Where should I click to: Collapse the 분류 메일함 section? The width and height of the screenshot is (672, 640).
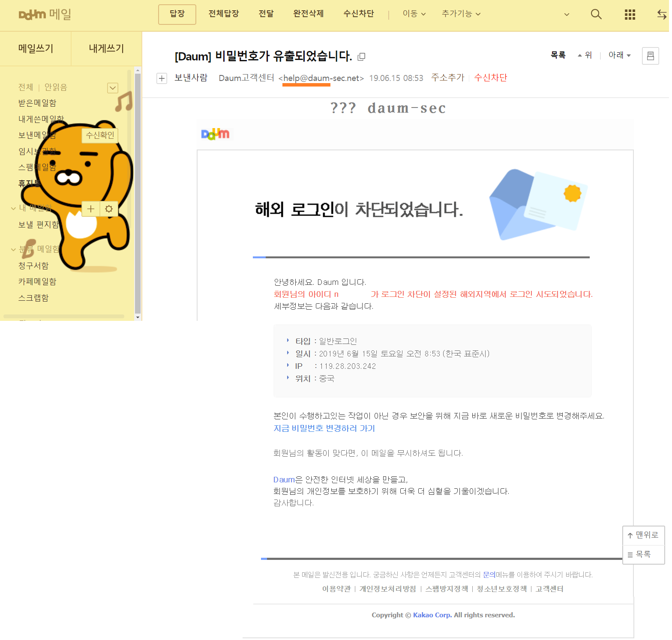pyautogui.click(x=13, y=249)
